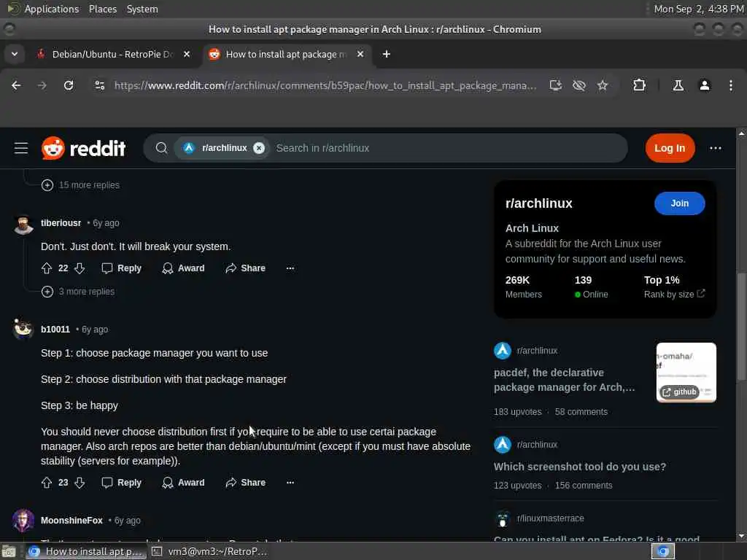The height and width of the screenshot is (560, 747).
Task: Reply to b10011's comment
Action: tap(122, 483)
